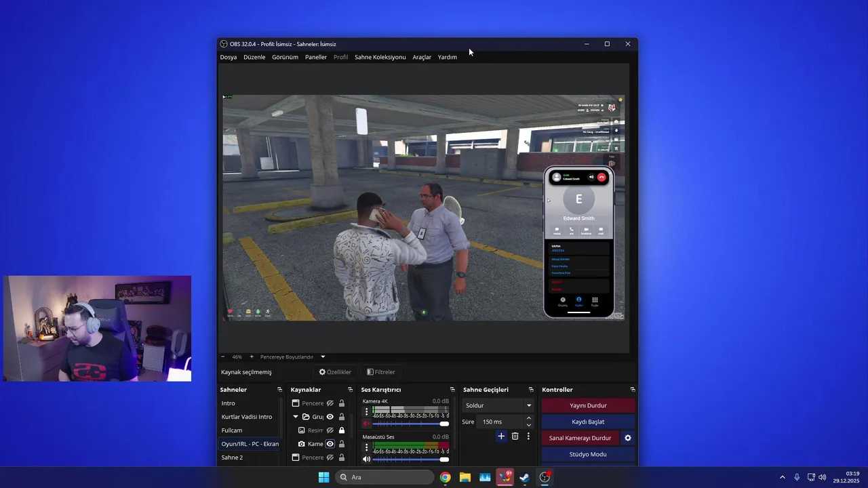Viewport: 868px width, 488px height.
Task: Add a new scene transition with plus
Action: point(501,436)
